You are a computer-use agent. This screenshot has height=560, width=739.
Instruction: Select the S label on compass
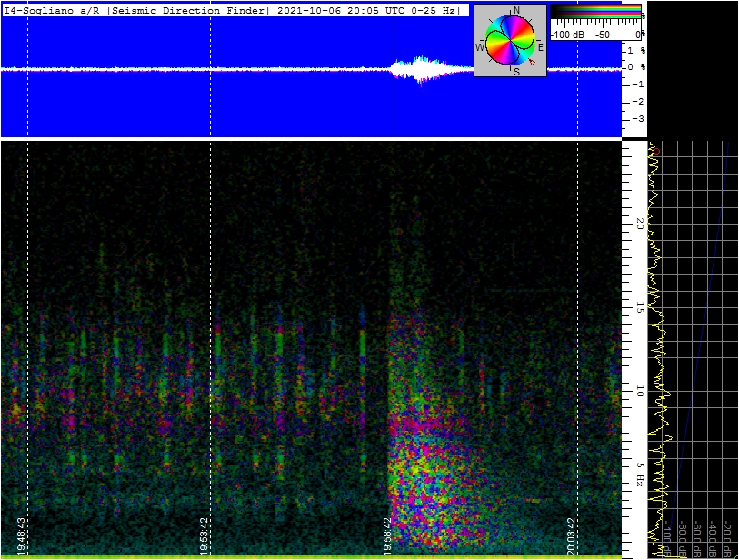click(x=516, y=72)
